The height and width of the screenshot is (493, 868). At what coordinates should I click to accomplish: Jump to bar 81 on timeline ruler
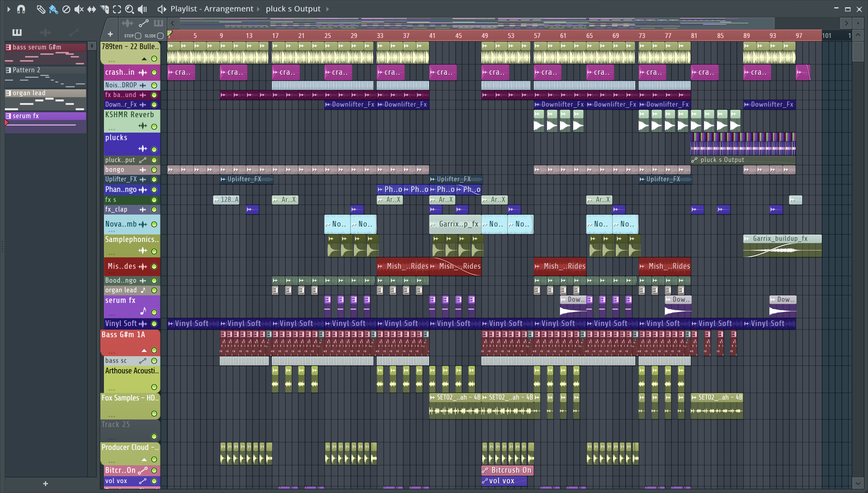click(x=694, y=36)
